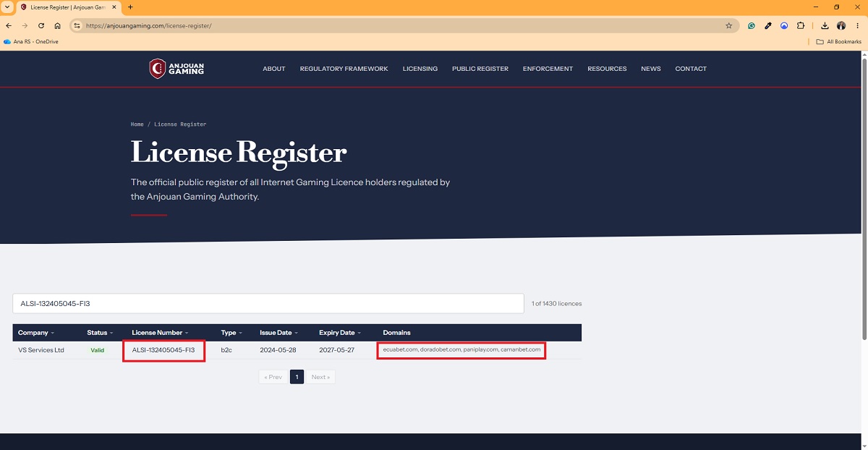Open the Chrome three-dot menu
Image resolution: width=868 pixels, height=450 pixels.
[x=857, y=25]
